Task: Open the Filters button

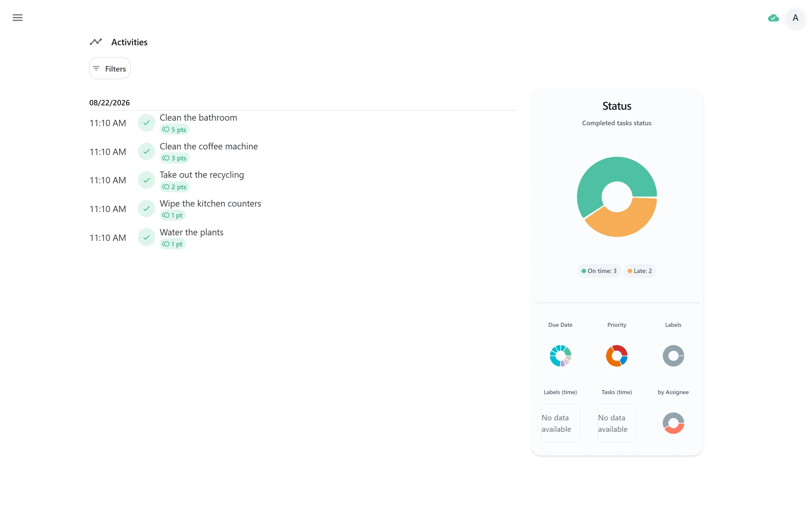Action: (110, 69)
